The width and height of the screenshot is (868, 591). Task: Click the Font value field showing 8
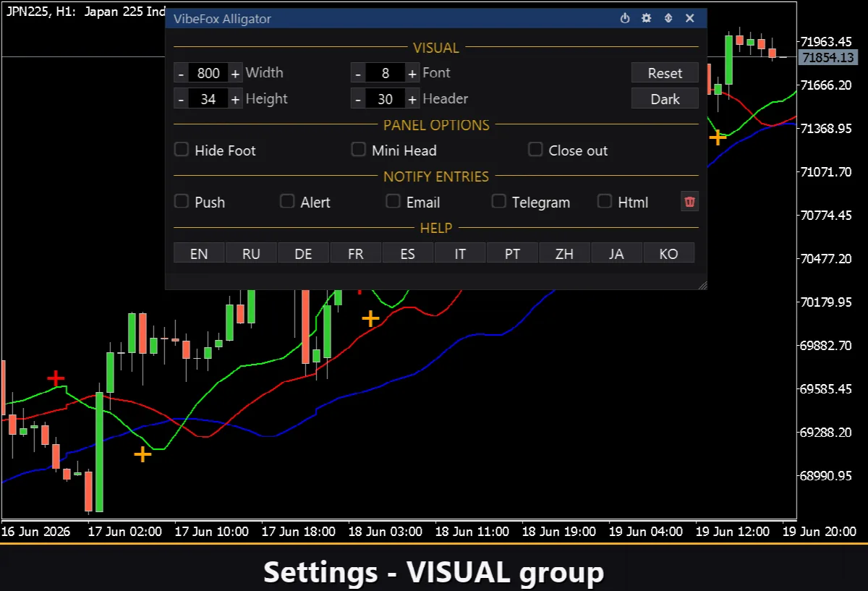(x=386, y=73)
